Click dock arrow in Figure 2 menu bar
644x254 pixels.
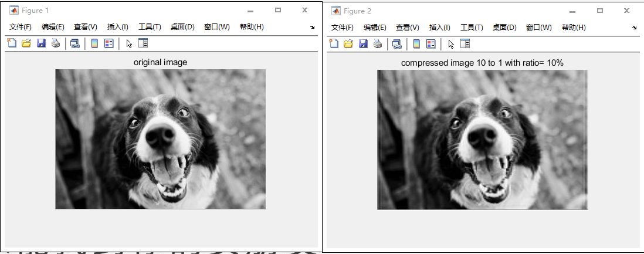coord(635,28)
